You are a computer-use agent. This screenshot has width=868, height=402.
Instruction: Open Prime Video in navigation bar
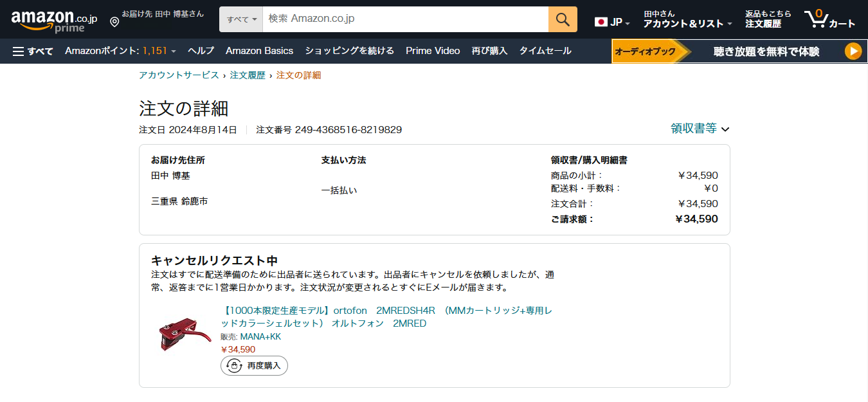click(433, 51)
